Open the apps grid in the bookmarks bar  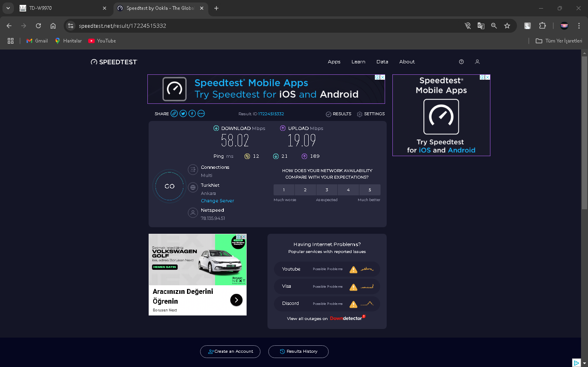(11, 41)
